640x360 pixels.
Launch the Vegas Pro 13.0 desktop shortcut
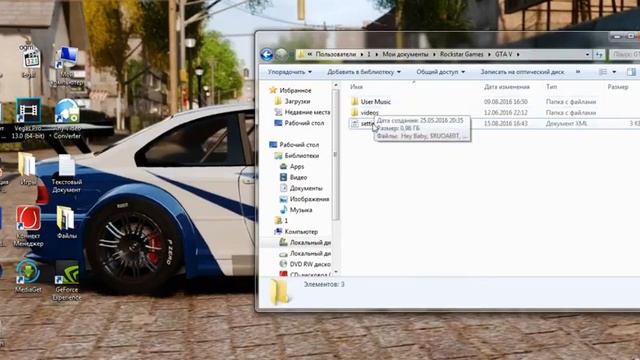point(28,119)
